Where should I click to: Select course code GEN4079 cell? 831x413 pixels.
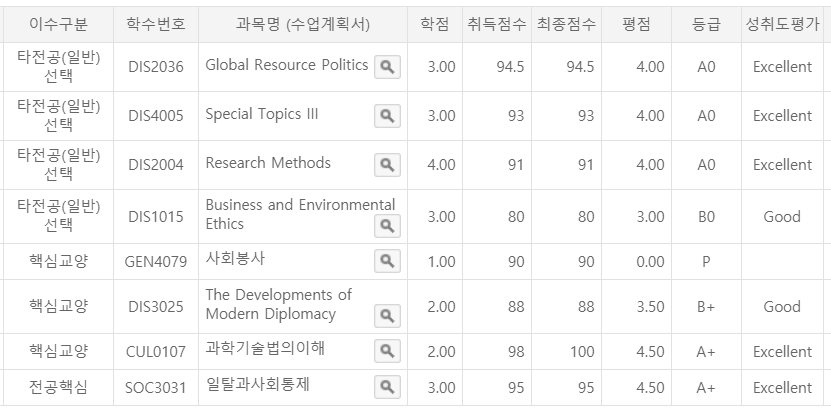156,262
